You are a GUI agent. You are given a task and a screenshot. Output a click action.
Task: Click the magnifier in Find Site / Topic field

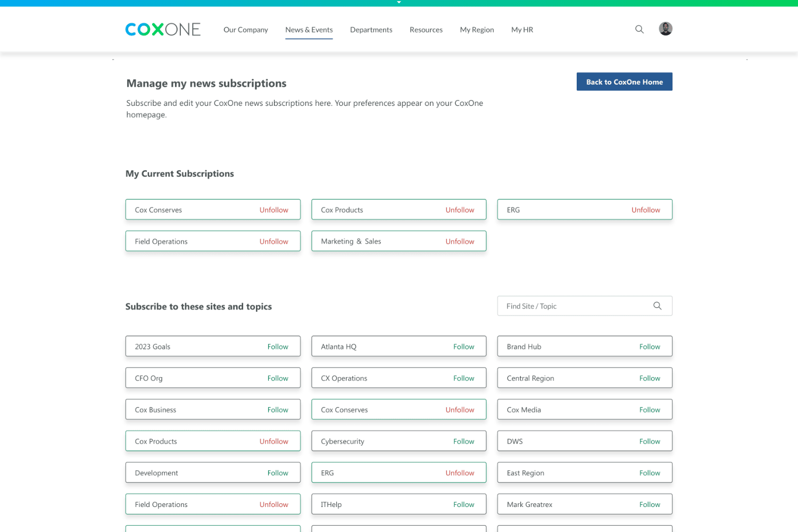pos(658,306)
